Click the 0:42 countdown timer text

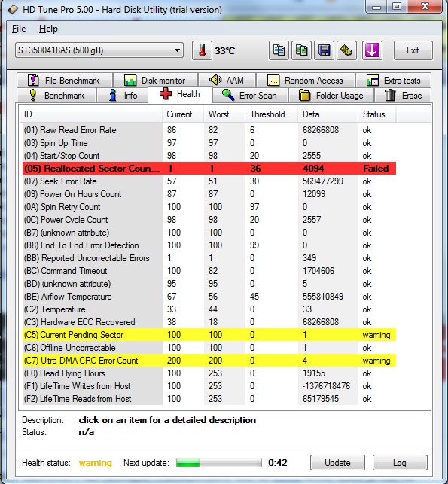[x=278, y=463]
